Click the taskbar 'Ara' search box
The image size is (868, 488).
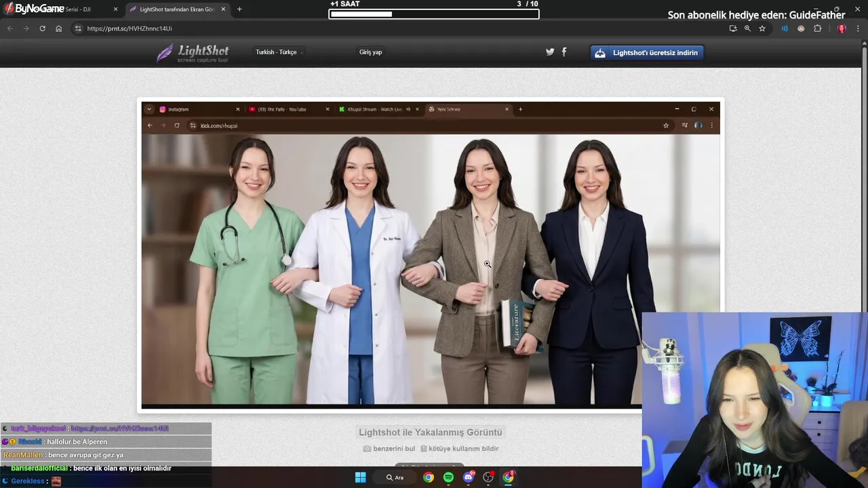(x=395, y=477)
